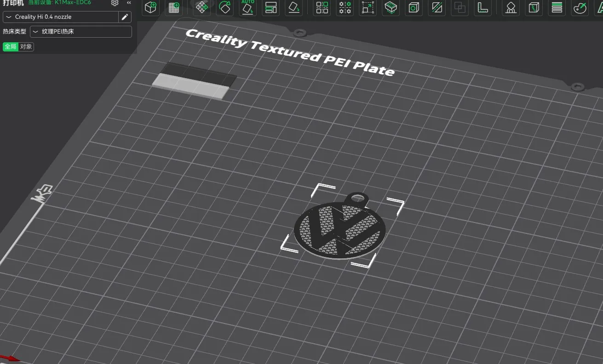Click the 热床类型 label
Viewport: 603px width, 364px height.
click(15, 32)
